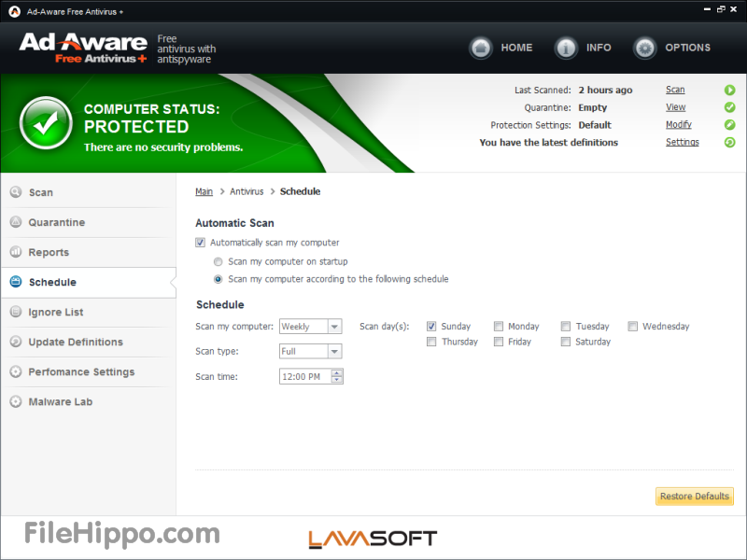
Task: Click the View link beside Quarantine
Action: [675, 107]
